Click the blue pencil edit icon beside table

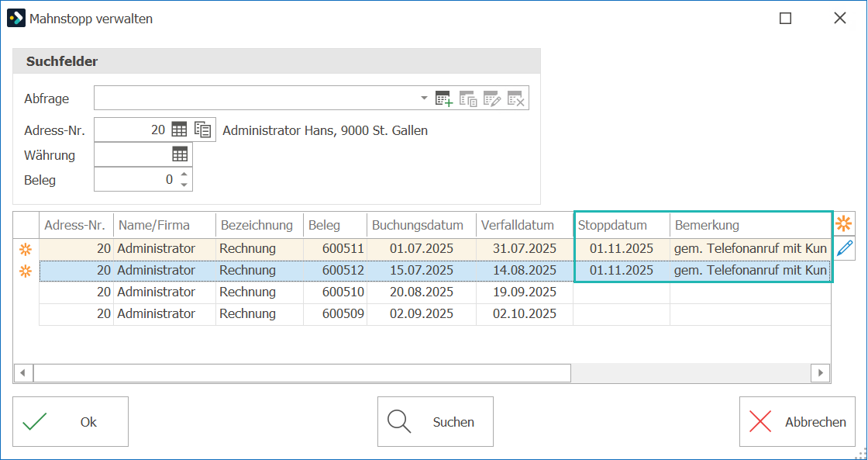(844, 248)
